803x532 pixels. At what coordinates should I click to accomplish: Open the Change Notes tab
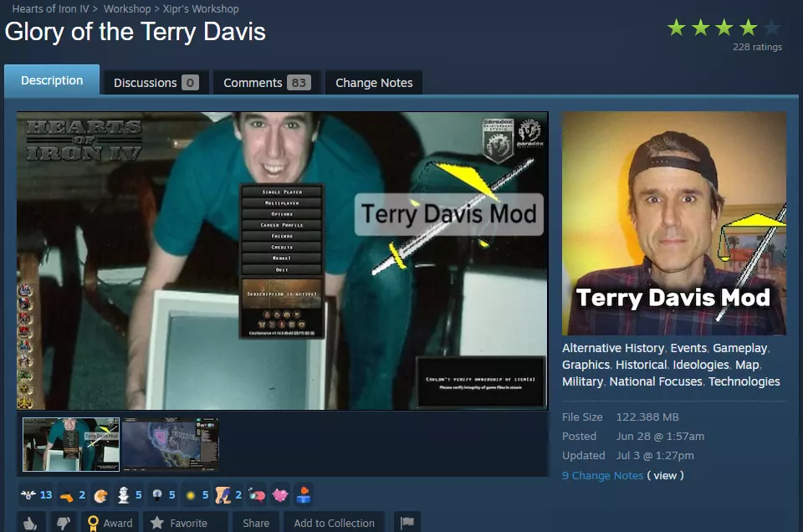tap(374, 83)
